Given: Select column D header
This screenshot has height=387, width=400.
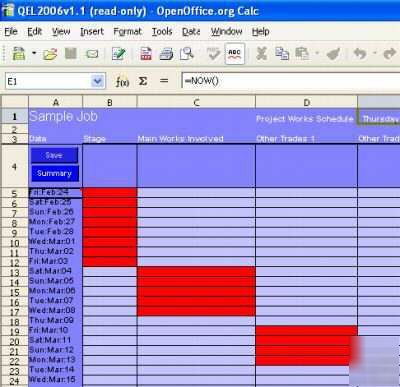Looking at the screenshot, I should pyautogui.click(x=307, y=102).
